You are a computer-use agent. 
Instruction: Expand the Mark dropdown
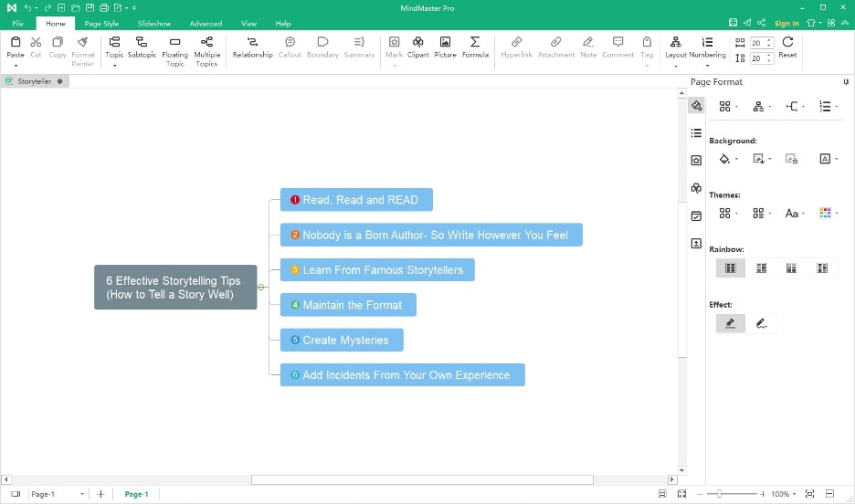pyautogui.click(x=395, y=66)
